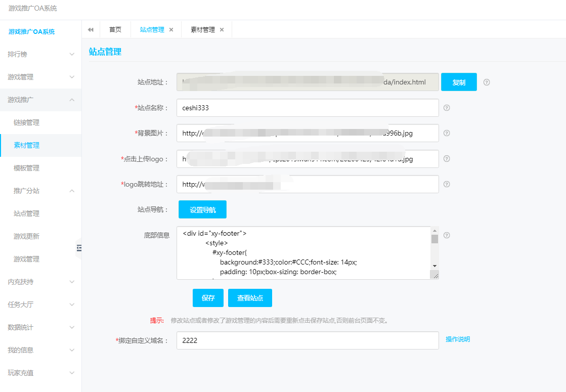This screenshot has height=392, width=566.
Task: Open 链接管理 in the sidebar
Action: (26, 122)
